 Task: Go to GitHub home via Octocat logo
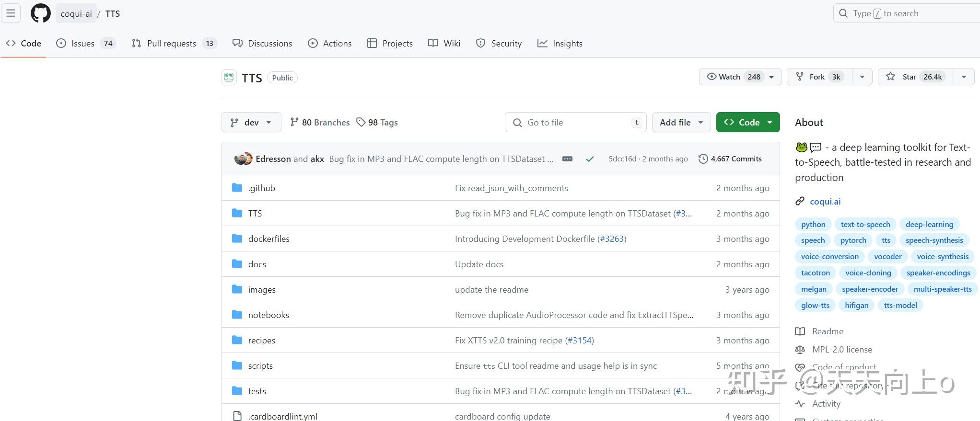click(40, 13)
